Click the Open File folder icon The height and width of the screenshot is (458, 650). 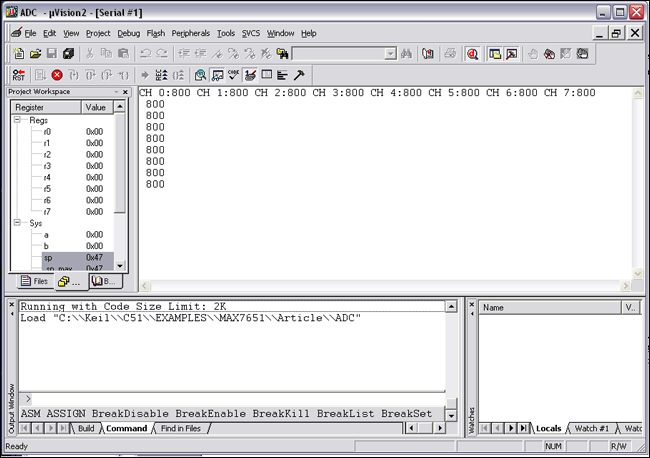[x=36, y=53]
